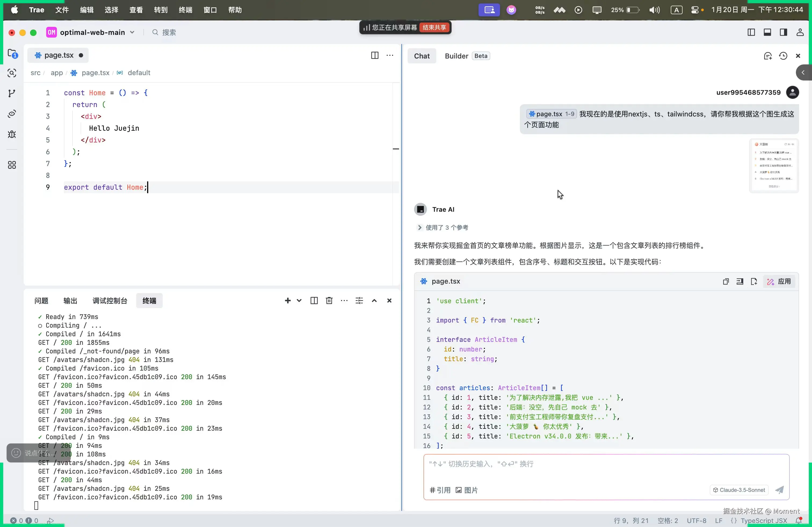Screen dimensions: 812x527
Task: Toggle the right sidebar layout icon
Action: click(783, 32)
